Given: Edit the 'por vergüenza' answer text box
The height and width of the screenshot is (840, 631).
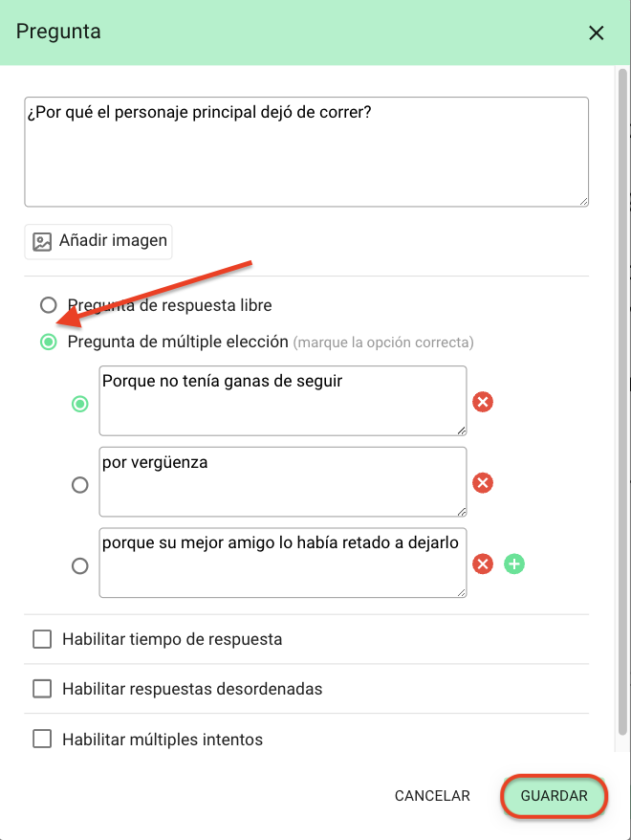Looking at the screenshot, I should 283,482.
